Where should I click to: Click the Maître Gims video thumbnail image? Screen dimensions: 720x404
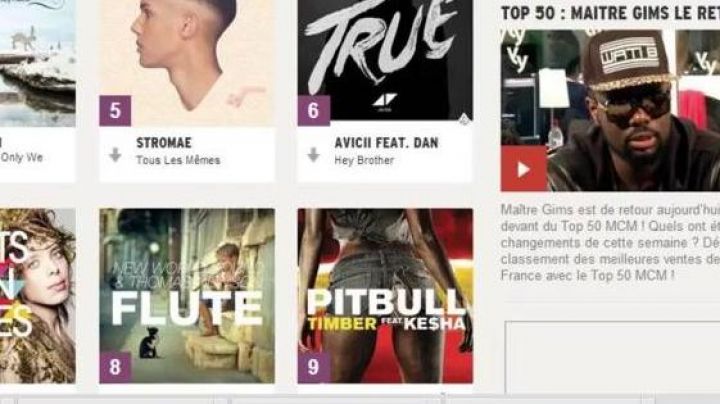[x=610, y=110]
